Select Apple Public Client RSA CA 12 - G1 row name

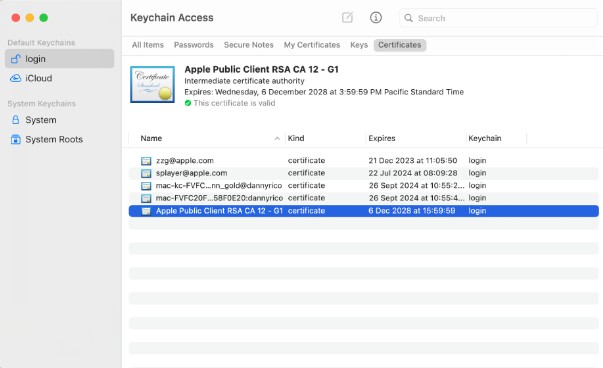pos(219,211)
